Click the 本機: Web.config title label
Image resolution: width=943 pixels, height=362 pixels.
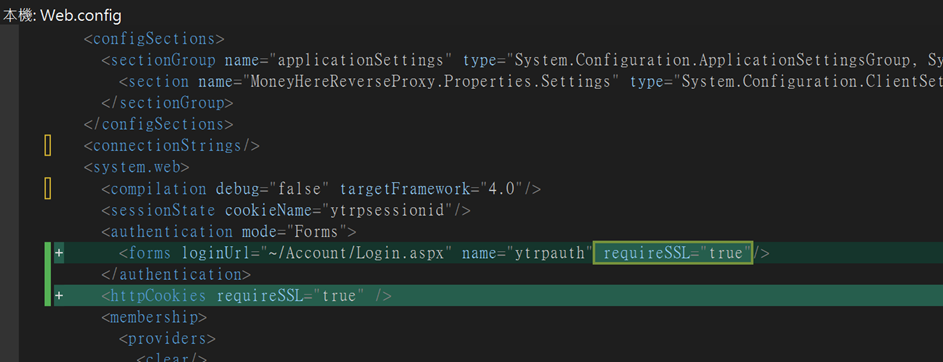[62, 16]
